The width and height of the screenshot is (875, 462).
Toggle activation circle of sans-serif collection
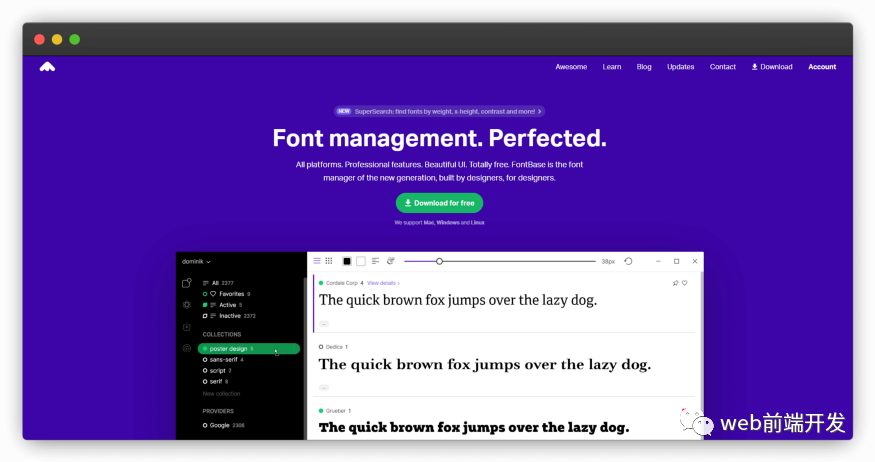[x=205, y=360]
